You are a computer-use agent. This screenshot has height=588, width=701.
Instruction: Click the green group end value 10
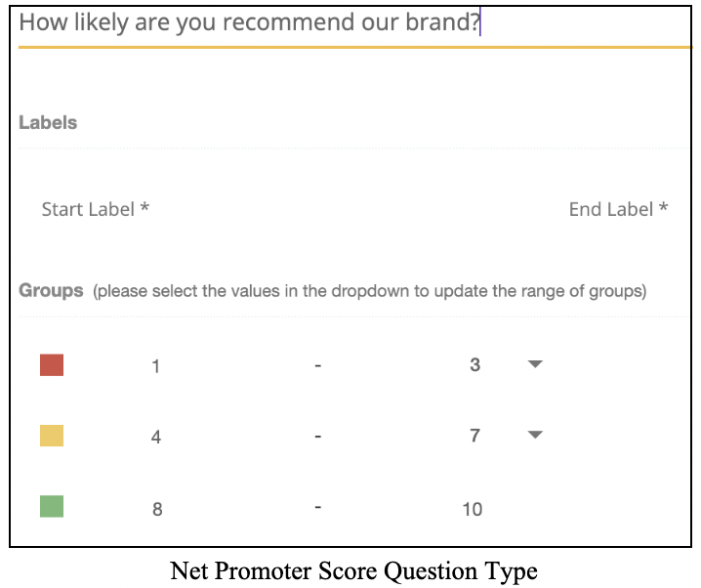coord(473,509)
